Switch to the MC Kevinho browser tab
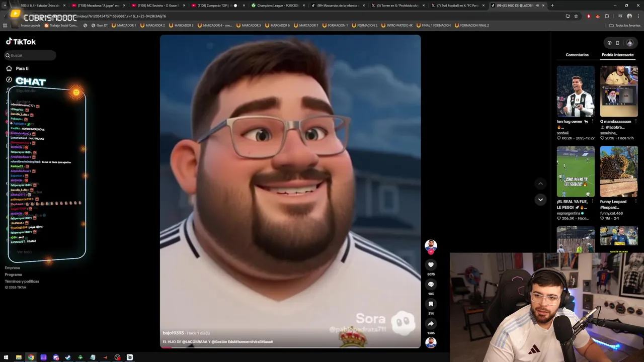Image resolution: width=644 pixels, height=362 pixels. (158, 6)
